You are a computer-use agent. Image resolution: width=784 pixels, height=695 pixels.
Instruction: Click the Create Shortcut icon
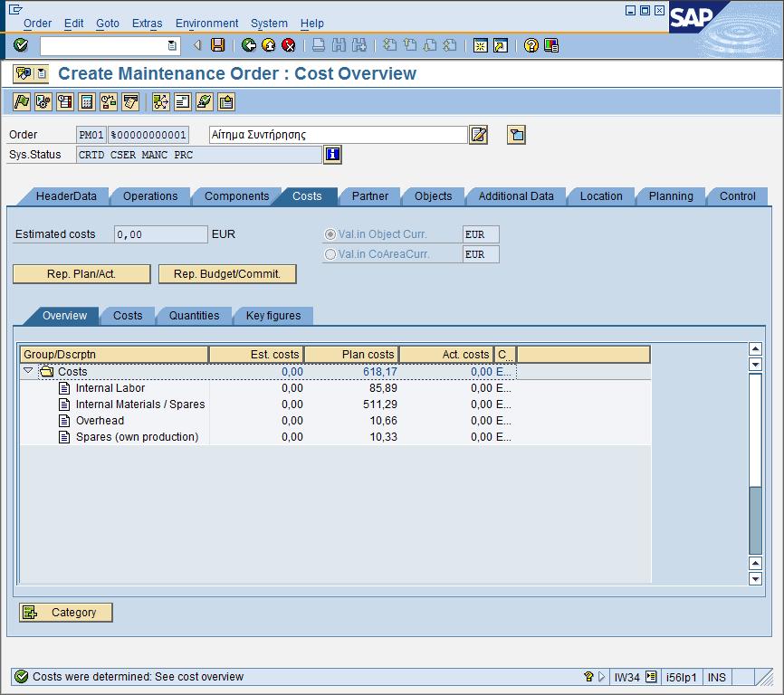[501, 45]
